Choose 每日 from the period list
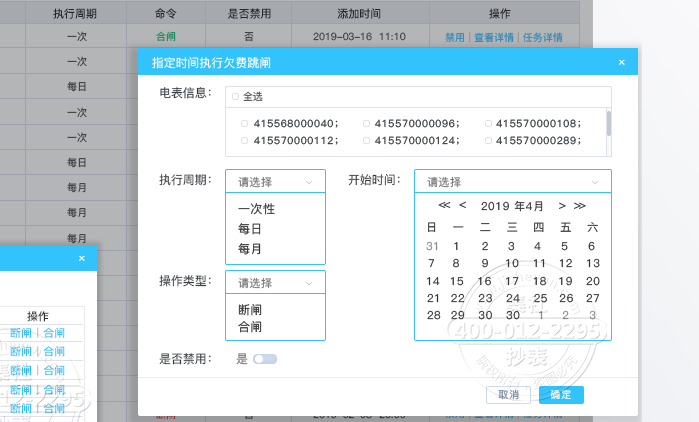The height and width of the screenshot is (422, 699). tap(250, 229)
